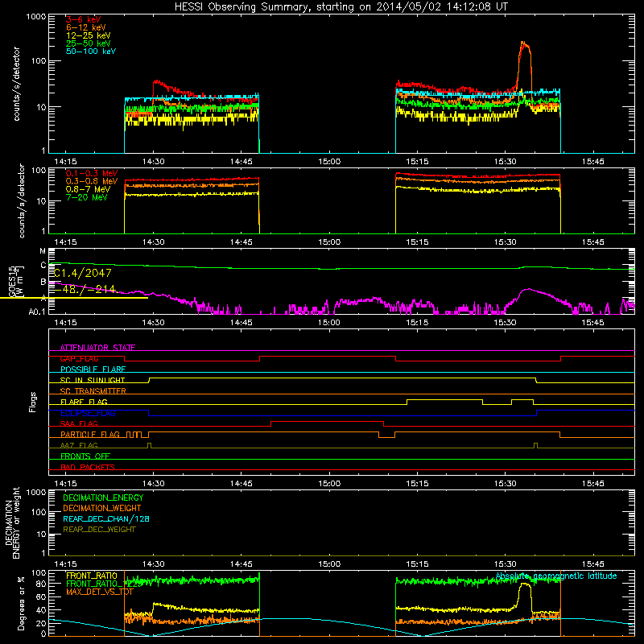The height and width of the screenshot is (644, 644).
Task: Select the AAZ_FLAG label
Action: 79,445
